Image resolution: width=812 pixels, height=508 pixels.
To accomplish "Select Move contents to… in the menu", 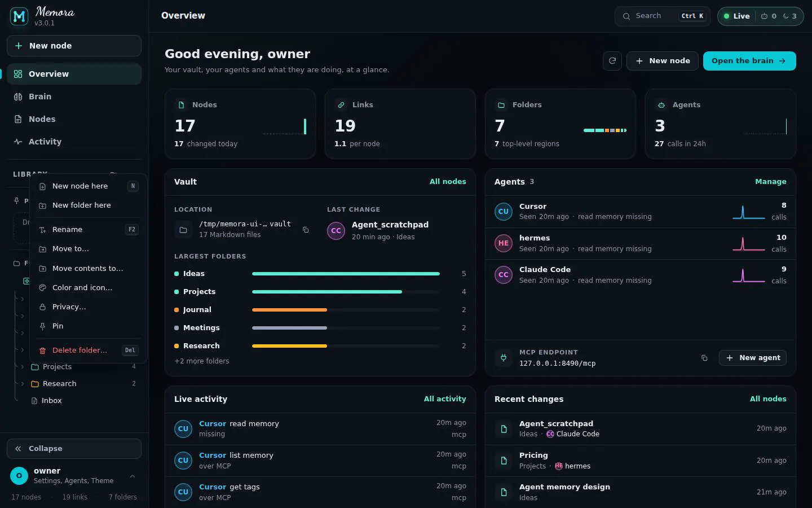I will (89, 269).
